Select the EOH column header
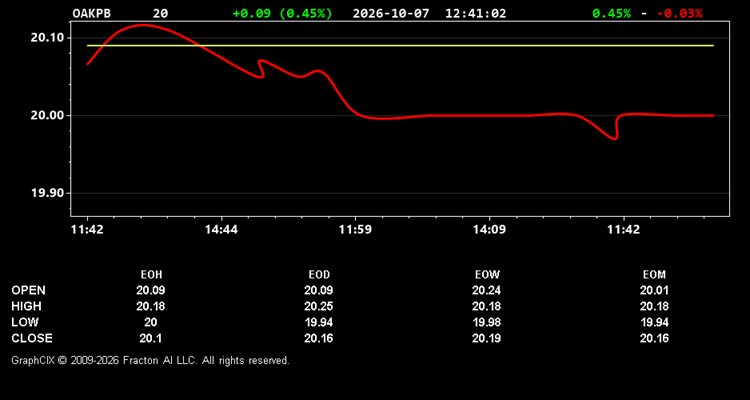This screenshot has width=750, height=400. [x=151, y=275]
